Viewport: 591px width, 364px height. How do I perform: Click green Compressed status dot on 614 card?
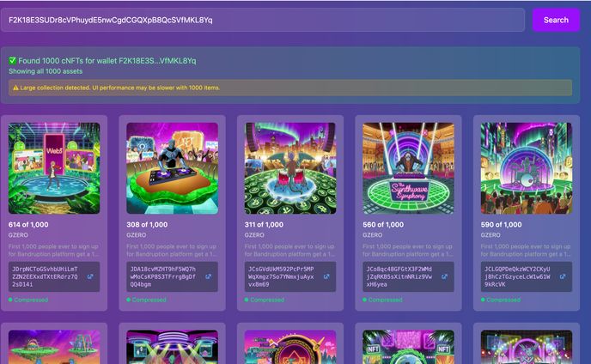10,300
